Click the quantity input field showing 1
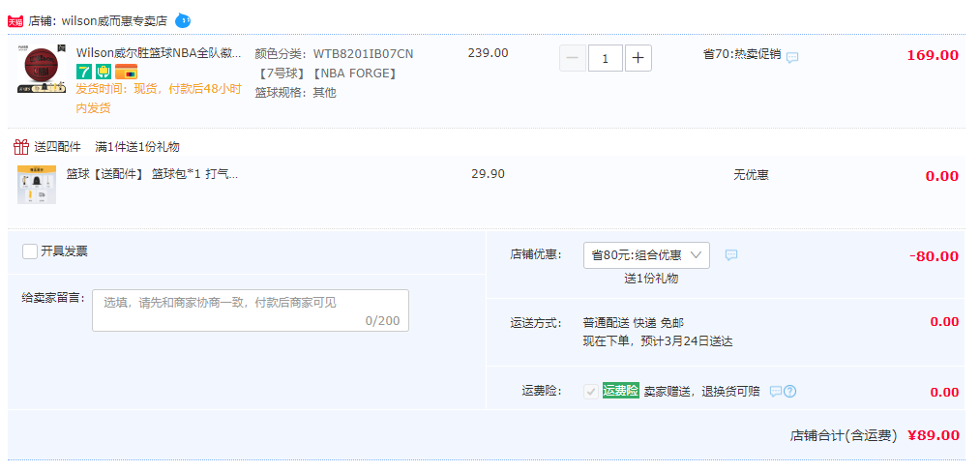980x472 pixels. 605,58
